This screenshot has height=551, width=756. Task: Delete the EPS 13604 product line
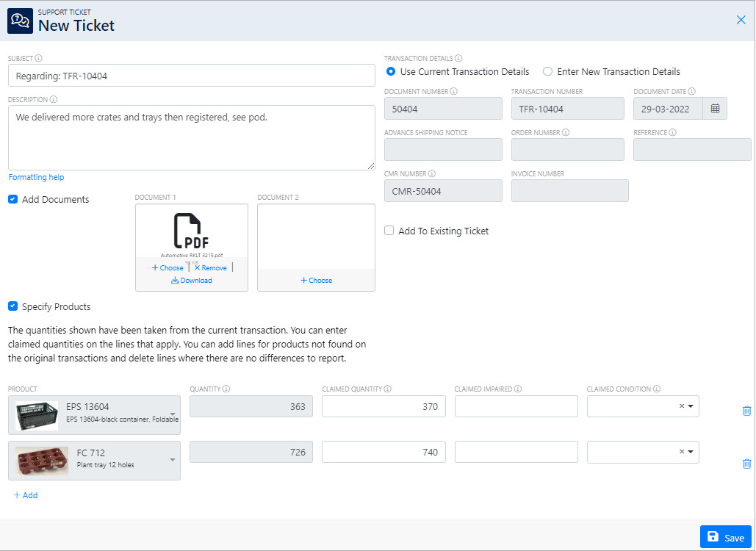tap(746, 411)
